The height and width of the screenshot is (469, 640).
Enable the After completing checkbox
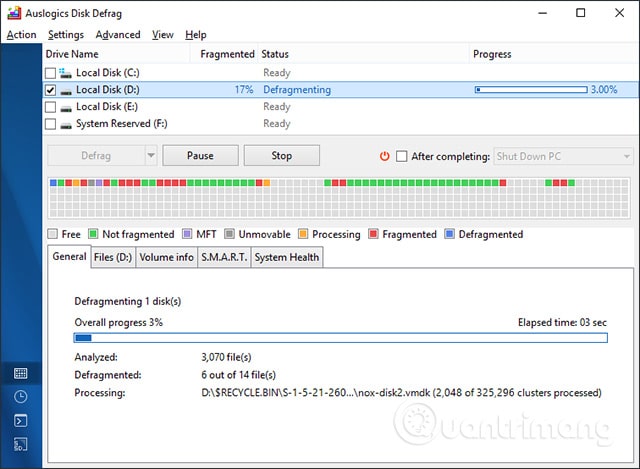(402, 156)
